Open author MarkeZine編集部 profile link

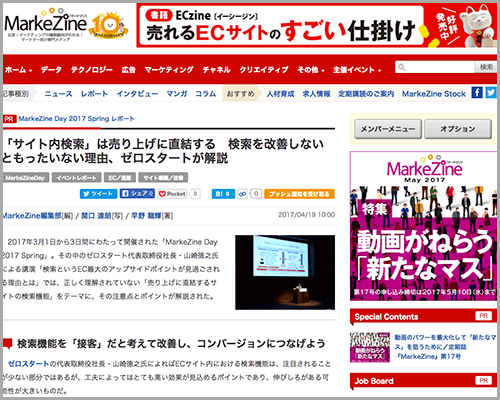(32, 216)
